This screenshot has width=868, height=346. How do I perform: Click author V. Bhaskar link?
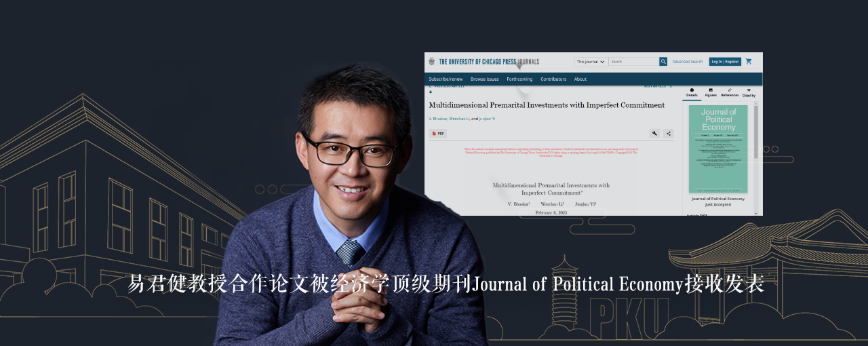coord(437,119)
